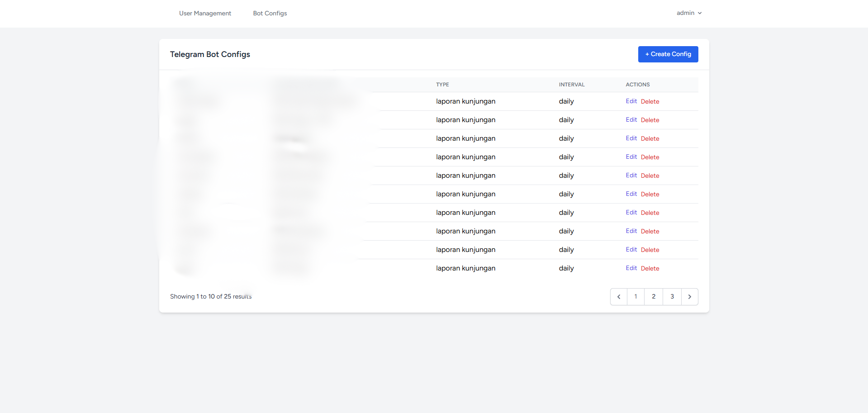
Task: Click the previous page arrow in pagination
Action: [x=618, y=297]
